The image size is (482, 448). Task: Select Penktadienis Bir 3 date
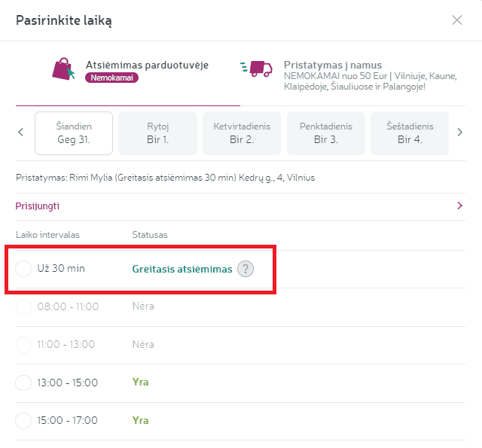pos(325,133)
